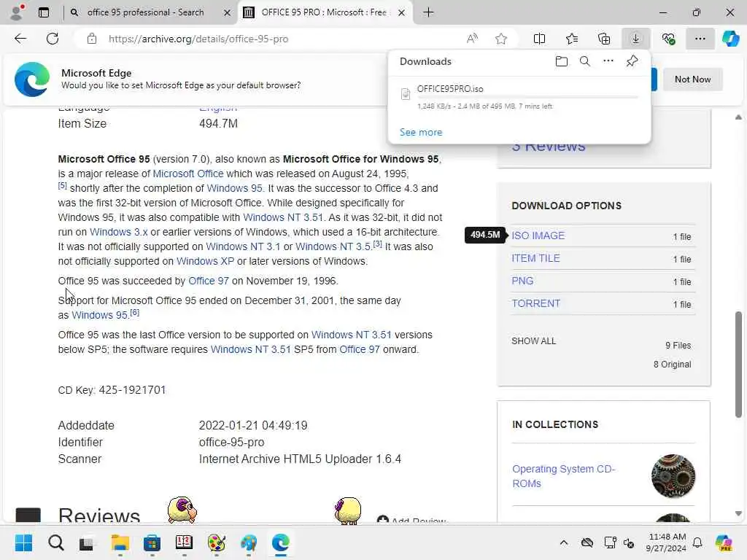Open the Windows NT 3.5 link
747x560 pixels.
click(x=333, y=246)
